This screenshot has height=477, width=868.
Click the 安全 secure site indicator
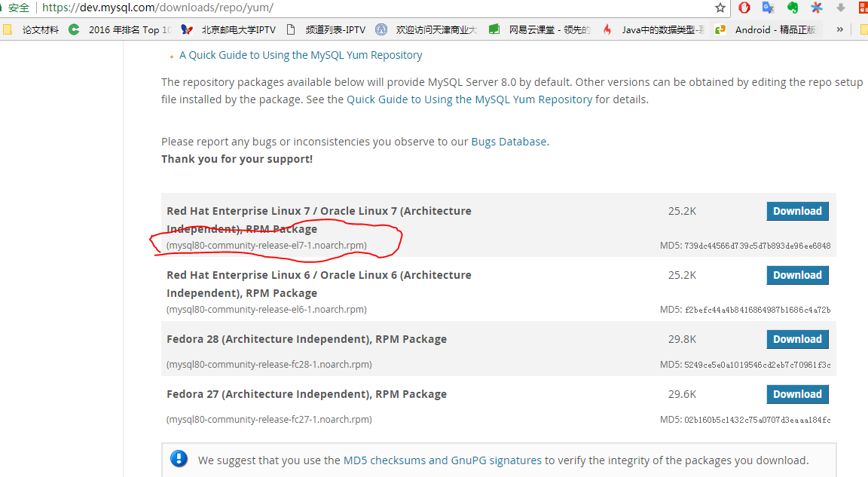pos(18,8)
